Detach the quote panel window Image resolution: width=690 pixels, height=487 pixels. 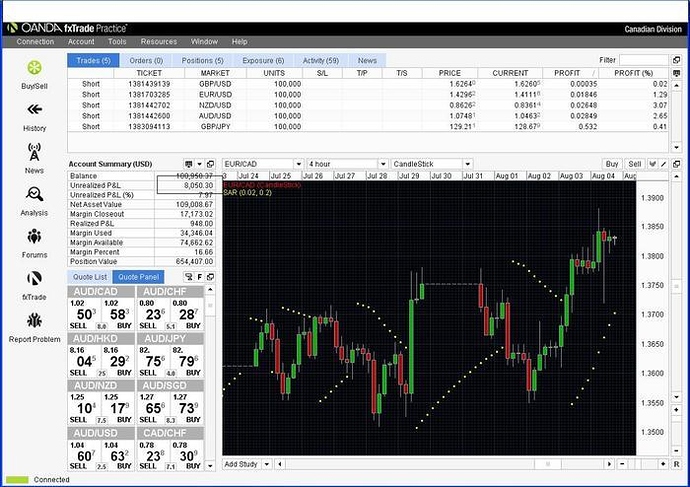coord(210,277)
